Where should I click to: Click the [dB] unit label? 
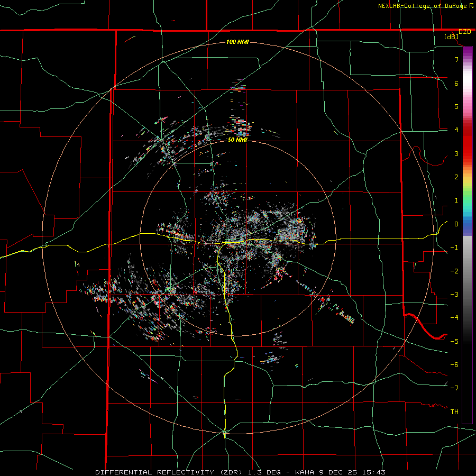click(451, 37)
